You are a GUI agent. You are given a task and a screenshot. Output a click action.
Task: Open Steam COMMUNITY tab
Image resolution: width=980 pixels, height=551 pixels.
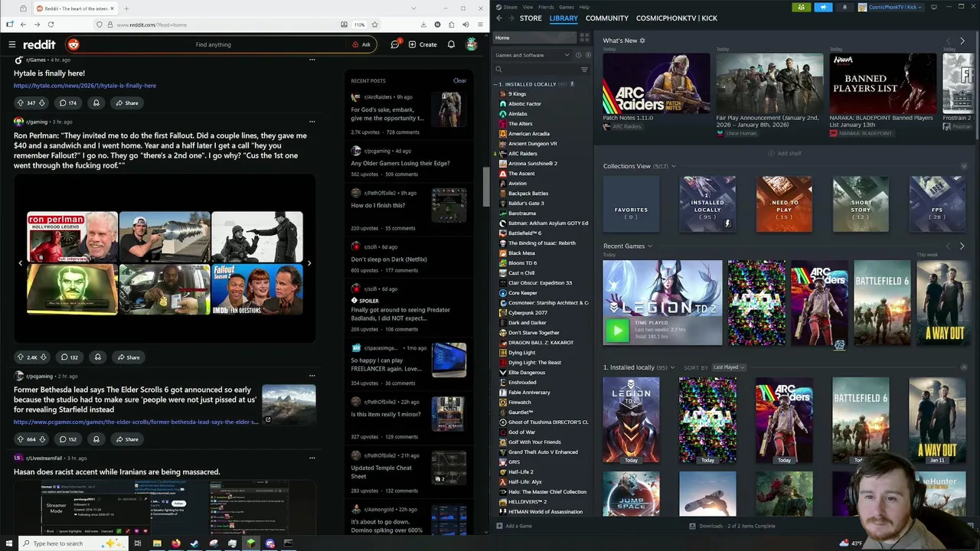(607, 18)
